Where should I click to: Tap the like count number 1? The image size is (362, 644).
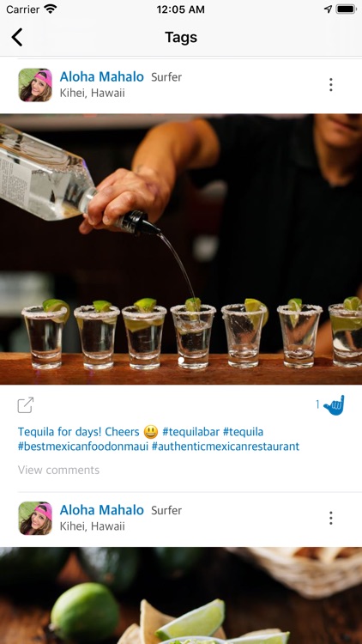tap(317, 405)
